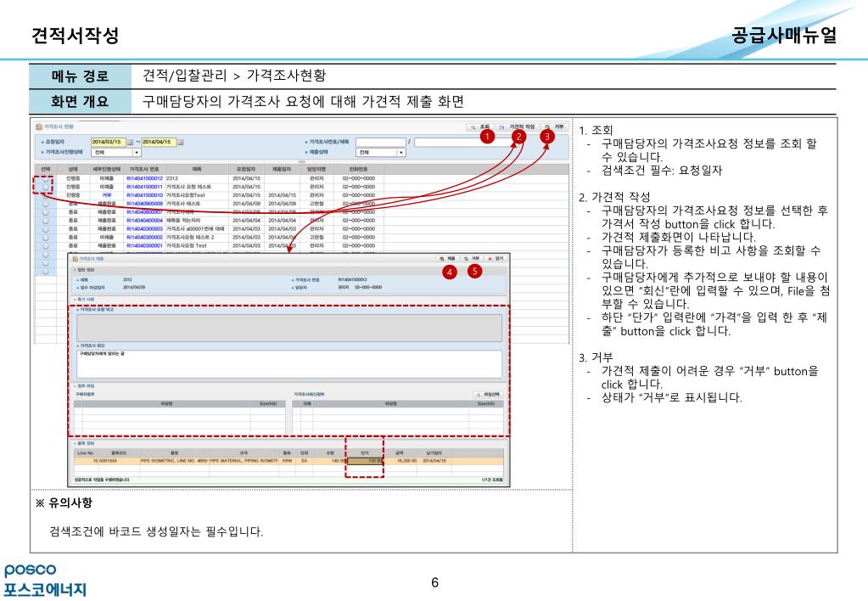Screen dimensions: 868x601
Task: Click the 상태 column header
Action: click(x=72, y=169)
